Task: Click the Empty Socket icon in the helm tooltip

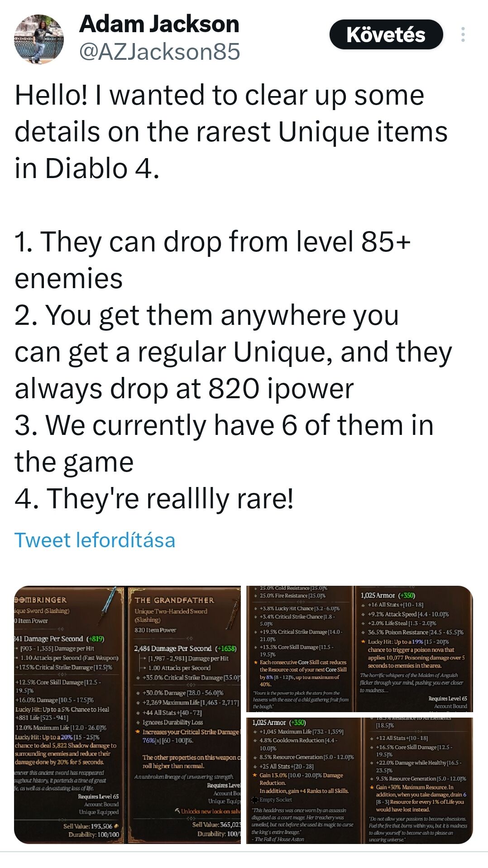Action: pos(255,800)
